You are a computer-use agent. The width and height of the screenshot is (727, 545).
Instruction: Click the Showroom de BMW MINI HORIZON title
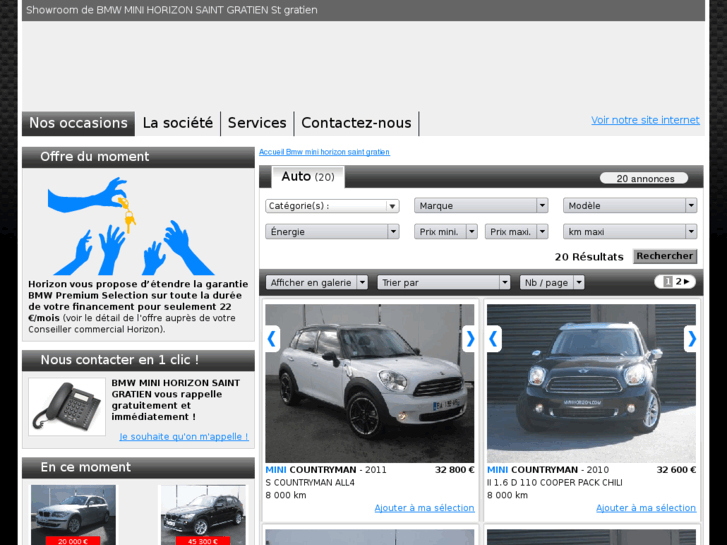pos(172,10)
